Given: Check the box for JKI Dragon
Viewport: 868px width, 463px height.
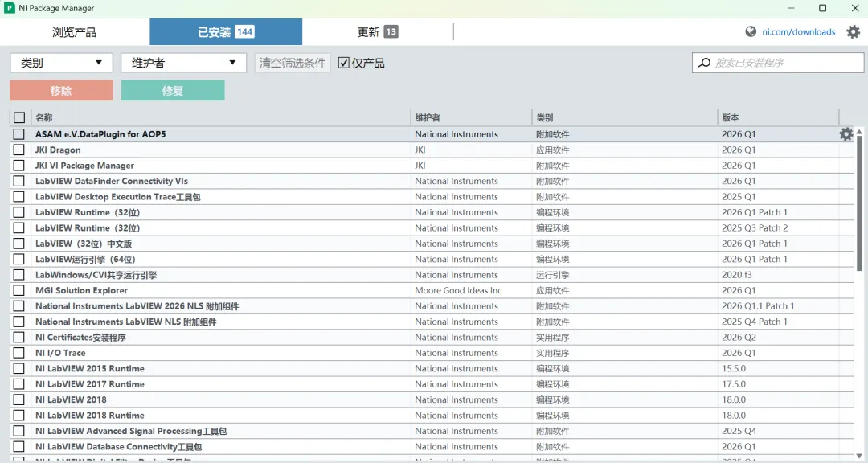Looking at the screenshot, I should (x=18, y=150).
